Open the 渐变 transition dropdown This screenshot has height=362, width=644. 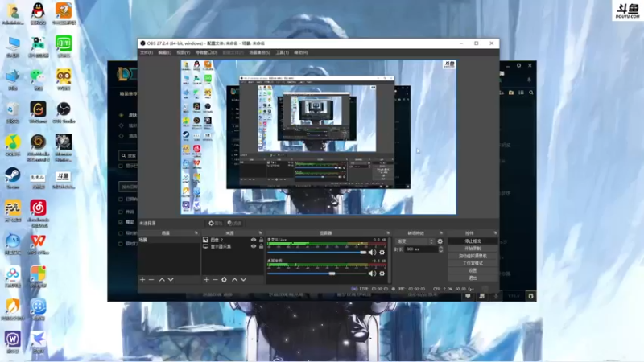[415, 241]
